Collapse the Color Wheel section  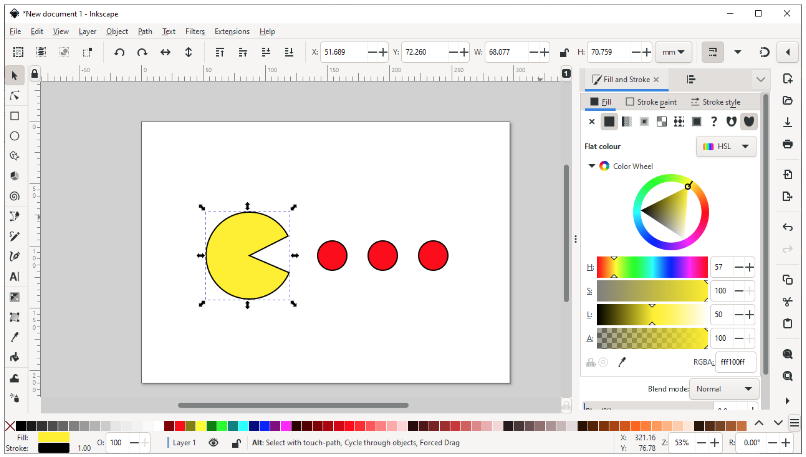pos(592,166)
